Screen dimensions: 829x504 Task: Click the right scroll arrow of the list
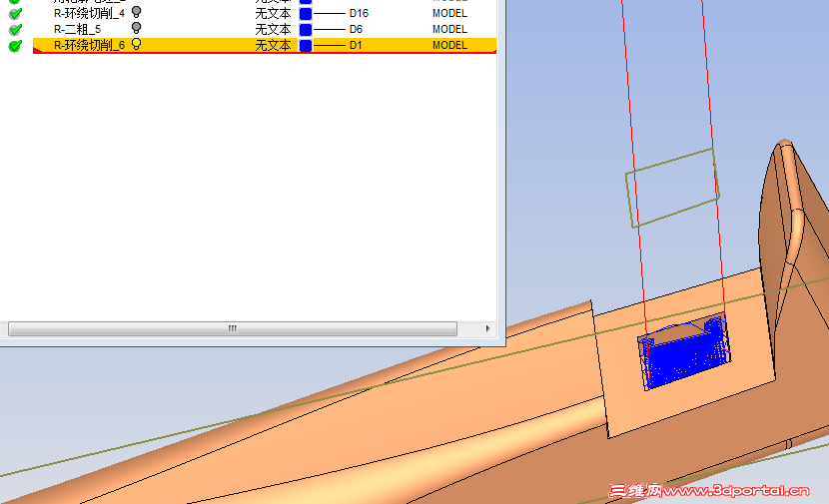[x=487, y=328]
